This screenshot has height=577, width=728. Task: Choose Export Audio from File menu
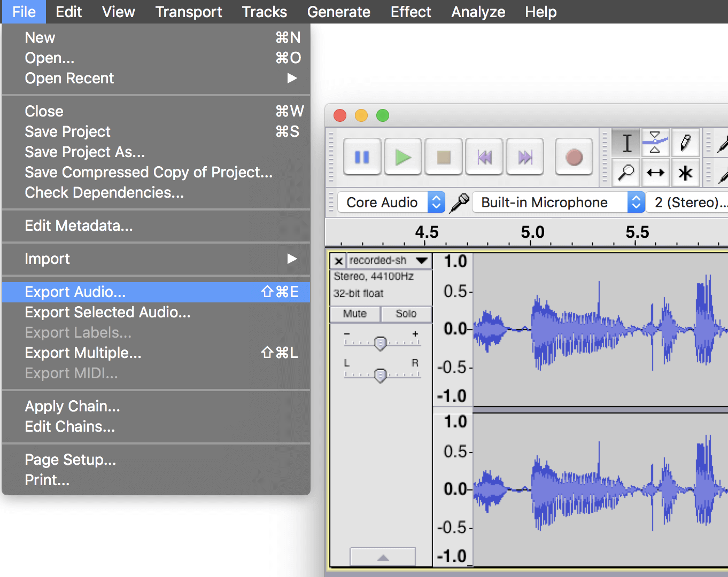click(75, 292)
